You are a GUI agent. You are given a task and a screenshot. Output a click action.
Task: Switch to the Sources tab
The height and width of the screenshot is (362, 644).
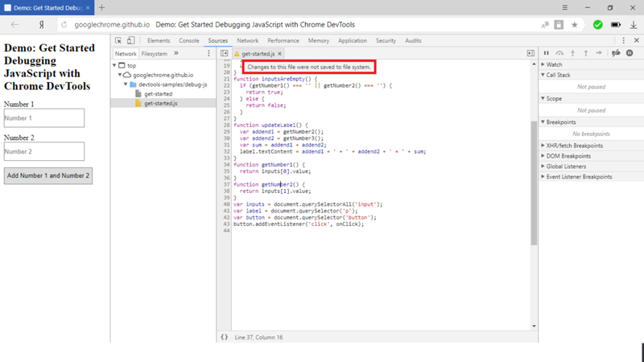coord(217,41)
